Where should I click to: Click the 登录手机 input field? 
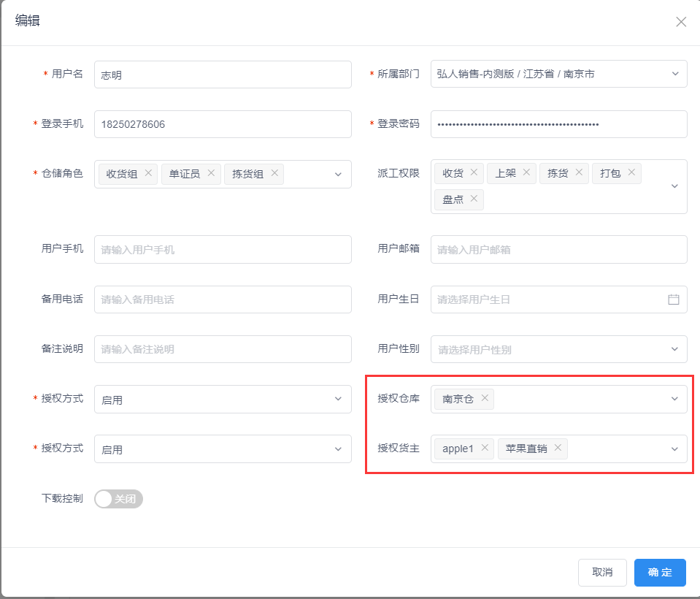coord(223,124)
